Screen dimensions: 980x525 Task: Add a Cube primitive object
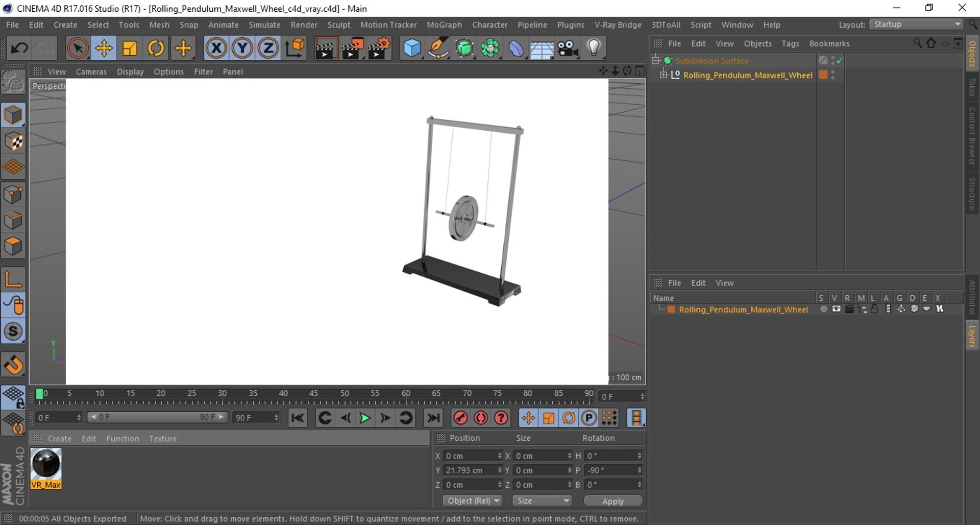pos(412,49)
